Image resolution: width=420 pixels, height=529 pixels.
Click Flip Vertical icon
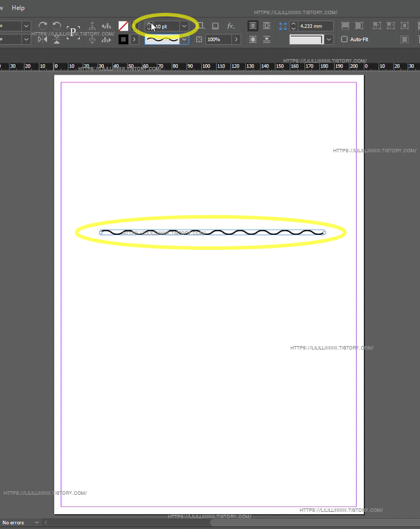(57, 40)
